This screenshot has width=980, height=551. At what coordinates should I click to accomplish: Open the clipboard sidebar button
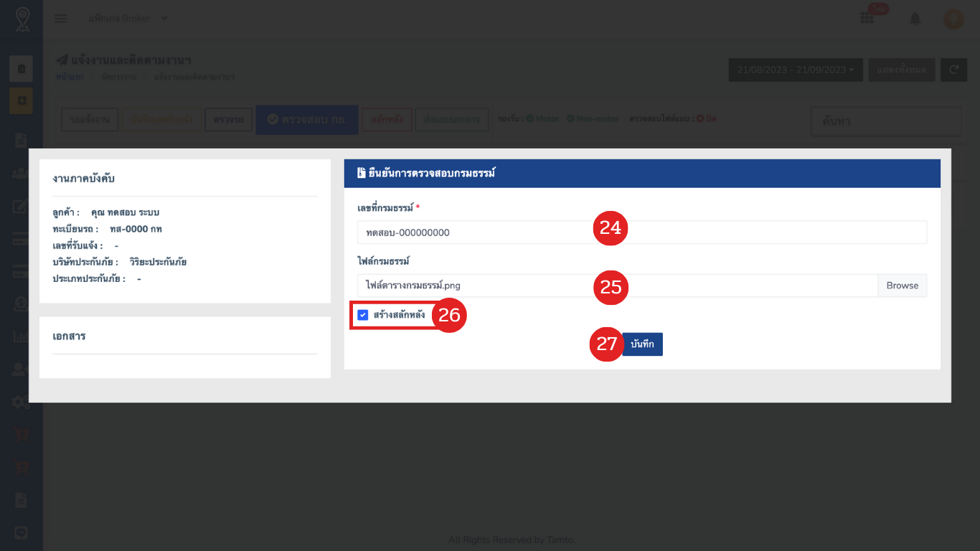[x=22, y=69]
